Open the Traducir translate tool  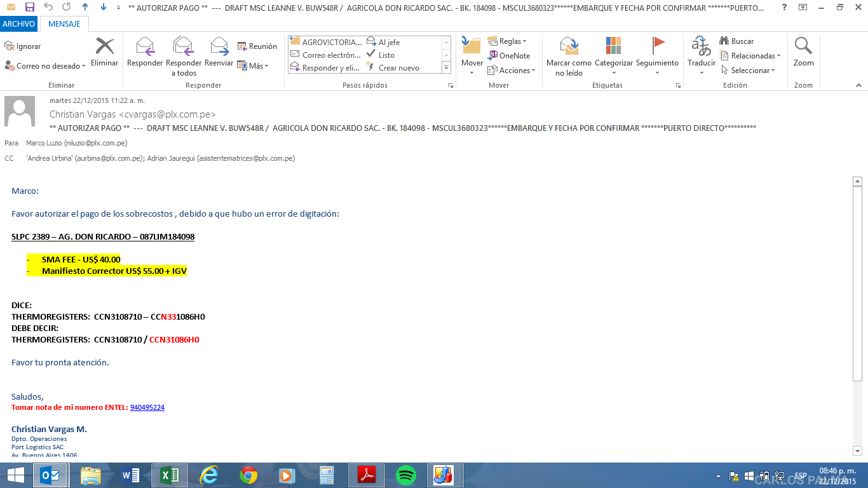coord(702,47)
